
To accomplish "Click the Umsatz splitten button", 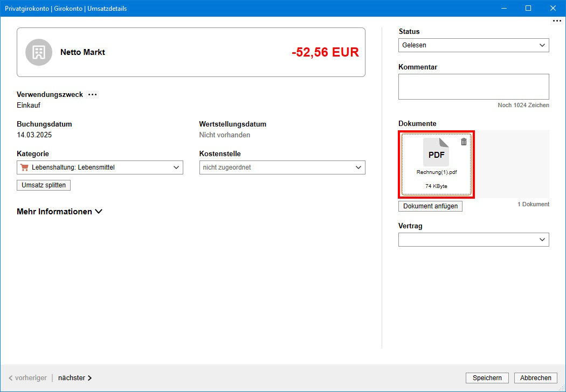I will pos(44,185).
